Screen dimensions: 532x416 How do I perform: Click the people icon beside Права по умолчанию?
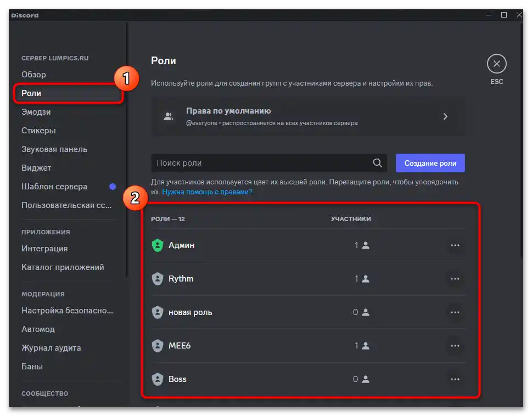(x=169, y=117)
